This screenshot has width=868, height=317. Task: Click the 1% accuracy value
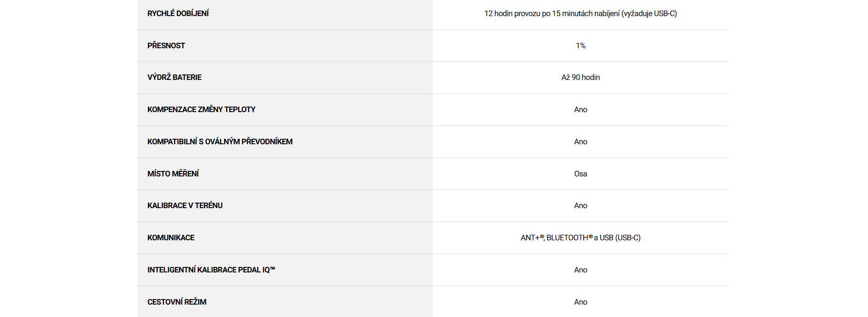(581, 45)
